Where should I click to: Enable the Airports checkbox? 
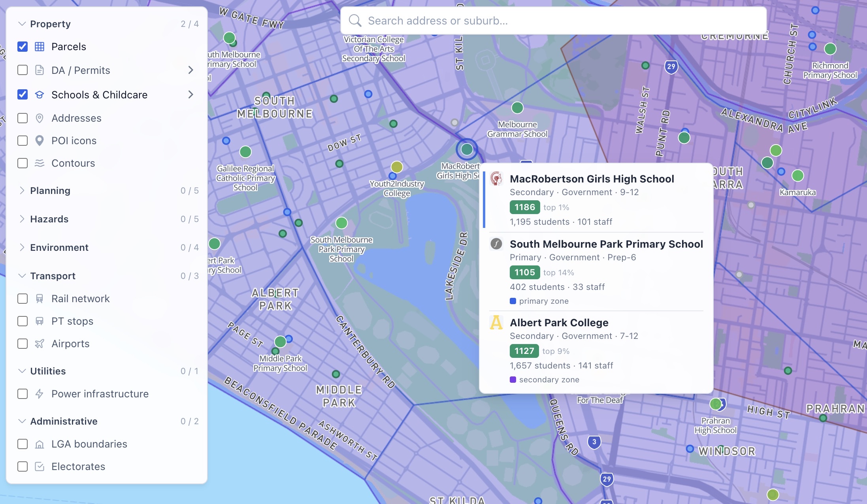click(23, 344)
